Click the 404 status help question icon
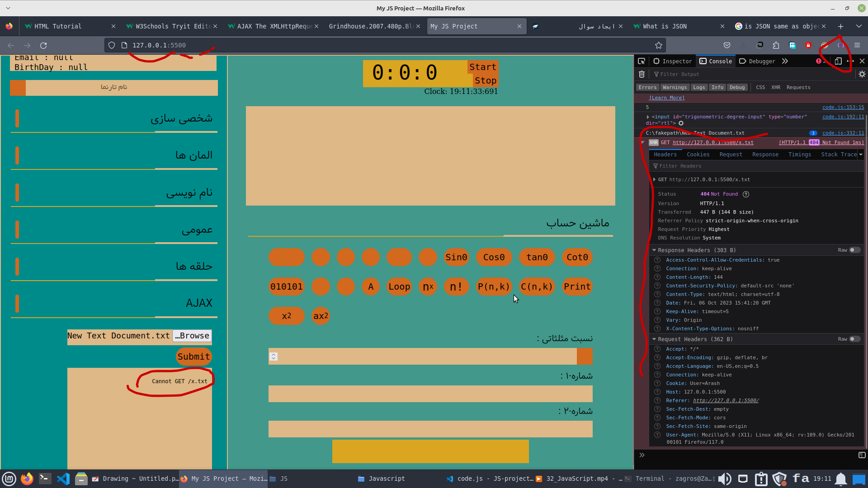This screenshot has height=488, width=868. pyautogui.click(x=746, y=194)
